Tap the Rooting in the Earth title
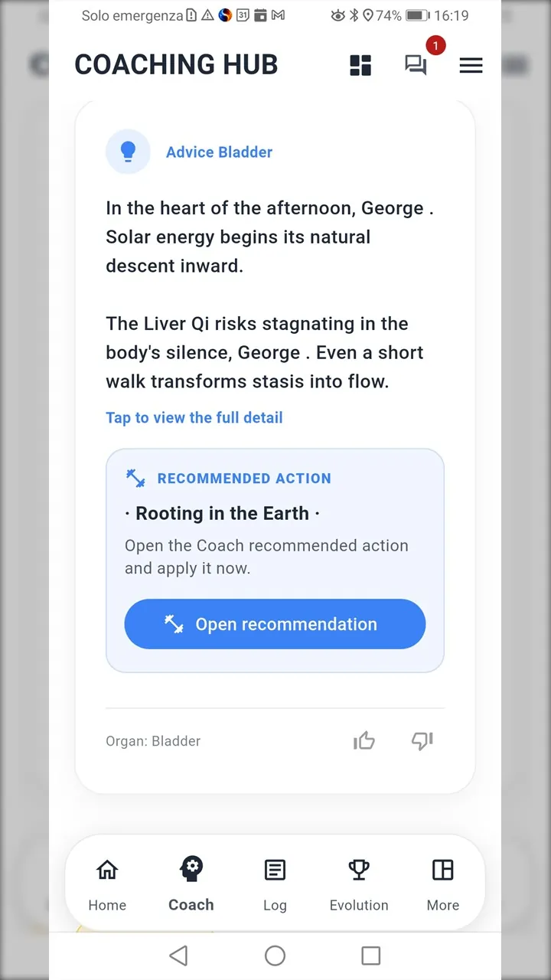Viewport: 551px width, 980px height. coord(222,513)
